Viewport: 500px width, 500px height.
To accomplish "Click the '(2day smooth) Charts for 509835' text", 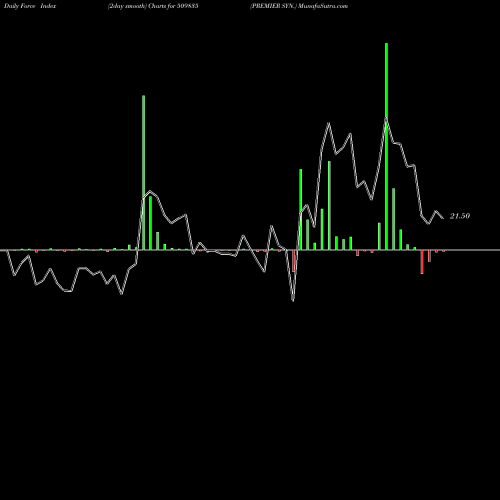I will tap(153, 6).
